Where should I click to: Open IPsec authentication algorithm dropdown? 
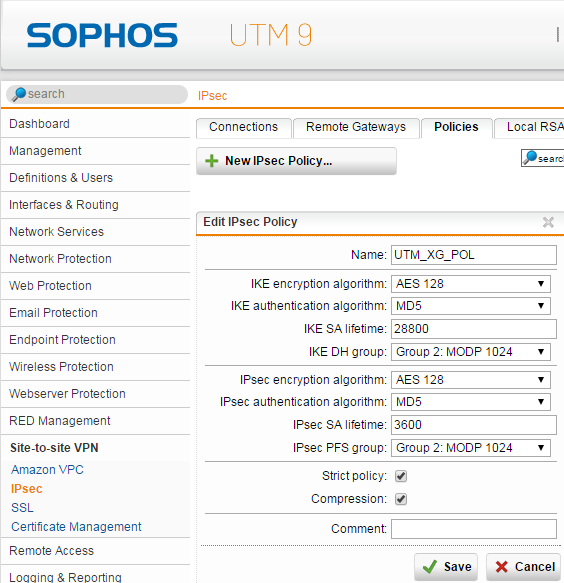click(471, 402)
